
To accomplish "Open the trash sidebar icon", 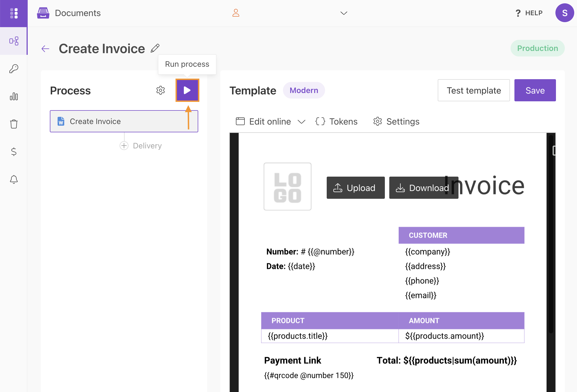I will pos(14,124).
